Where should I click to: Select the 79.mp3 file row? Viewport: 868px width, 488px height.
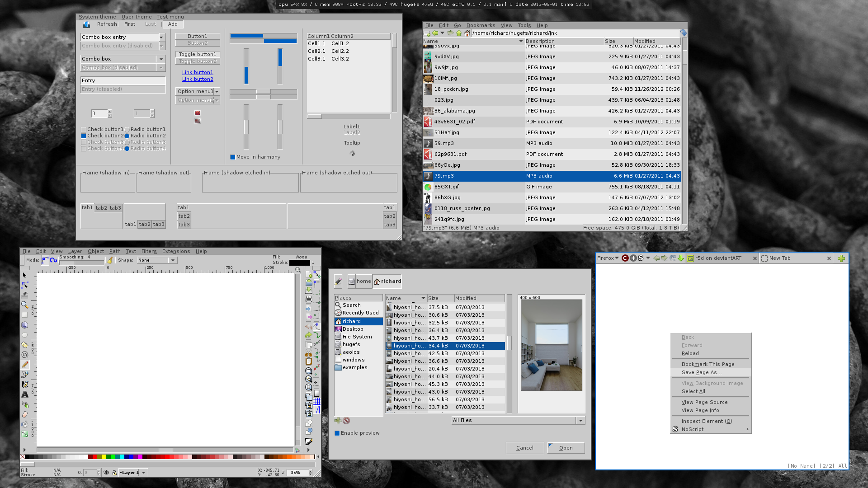tap(552, 176)
